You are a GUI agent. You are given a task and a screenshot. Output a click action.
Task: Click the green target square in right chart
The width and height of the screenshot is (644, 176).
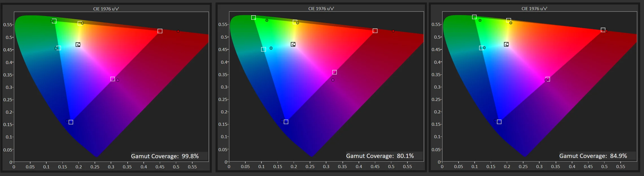pos(474,17)
